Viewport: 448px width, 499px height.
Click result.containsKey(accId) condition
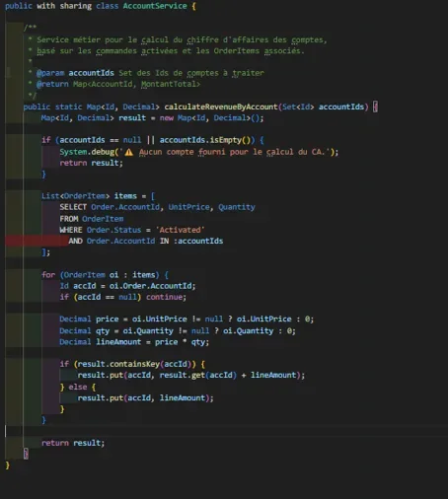click(x=134, y=364)
